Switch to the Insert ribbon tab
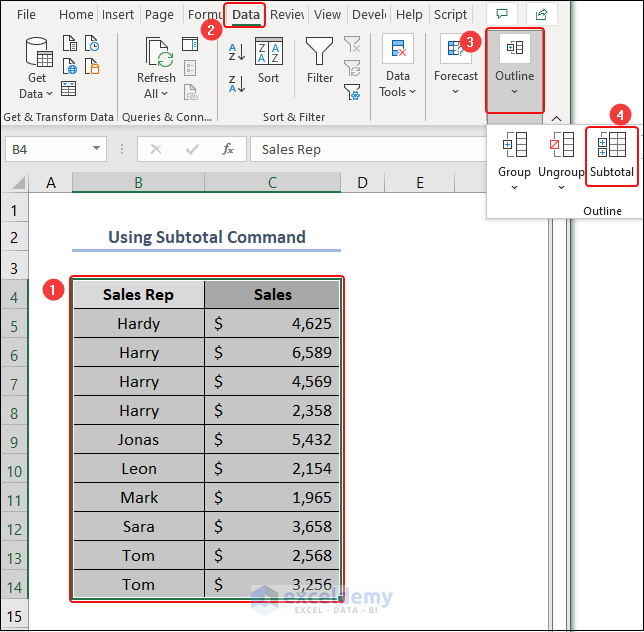The width and height of the screenshot is (644, 632). (x=118, y=14)
